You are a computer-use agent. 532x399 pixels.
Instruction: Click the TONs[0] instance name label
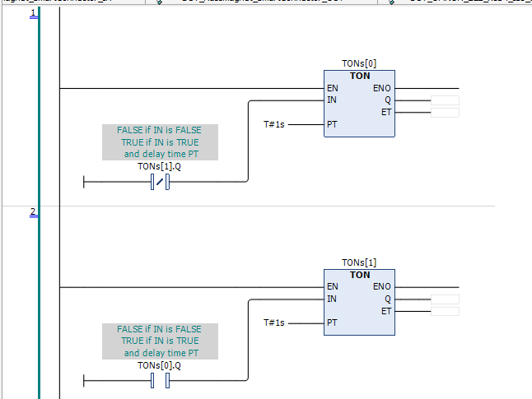tap(359, 63)
